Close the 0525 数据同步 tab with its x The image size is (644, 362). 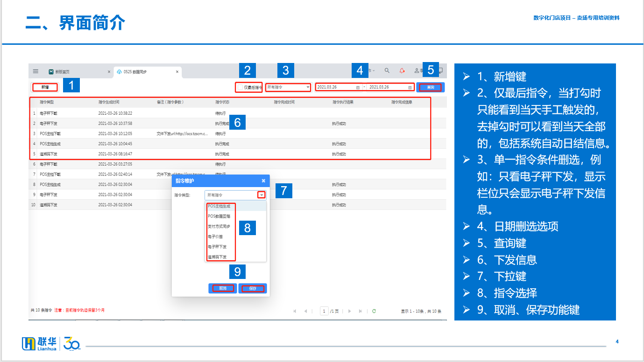(177, 72)
